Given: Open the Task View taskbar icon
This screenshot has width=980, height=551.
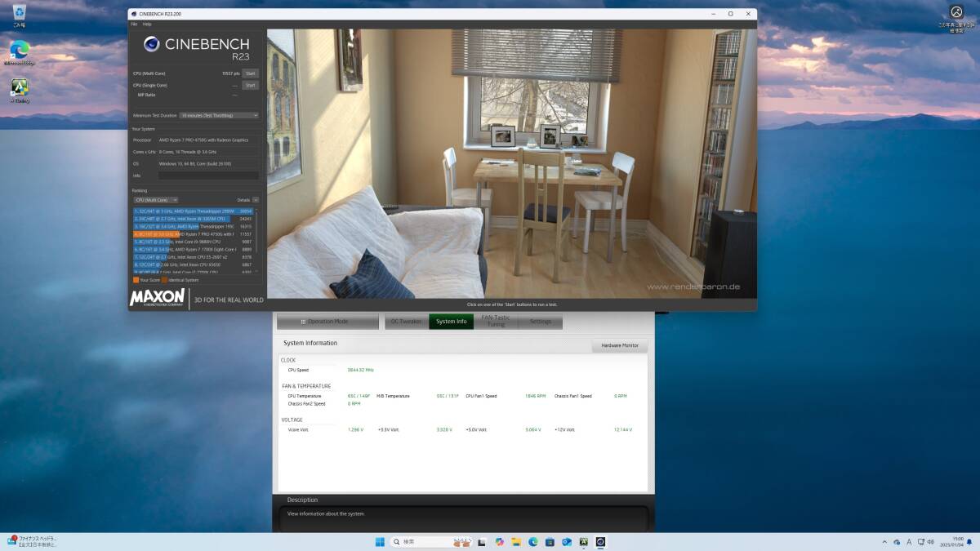Looking at the screenshot, I should [483, 541].
